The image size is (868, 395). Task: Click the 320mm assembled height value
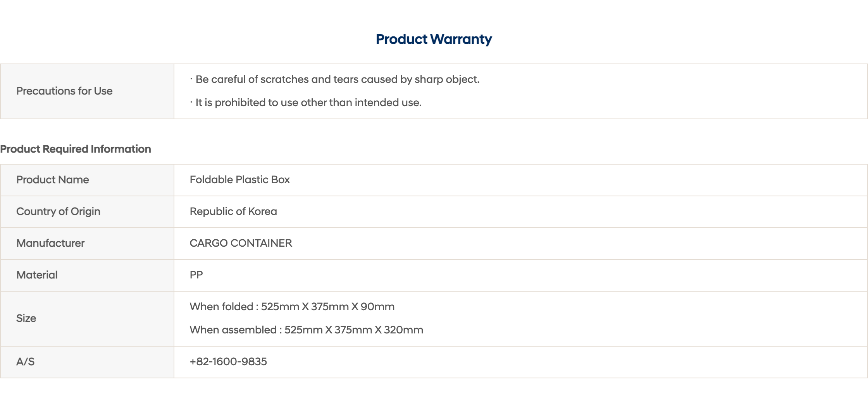[403, 330]
